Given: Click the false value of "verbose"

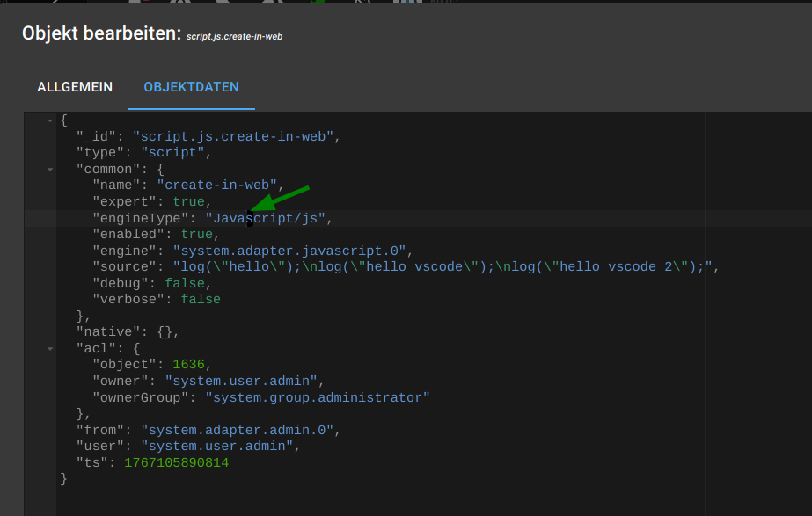Looking at the screenshot, I should click(x=201, y=299).
